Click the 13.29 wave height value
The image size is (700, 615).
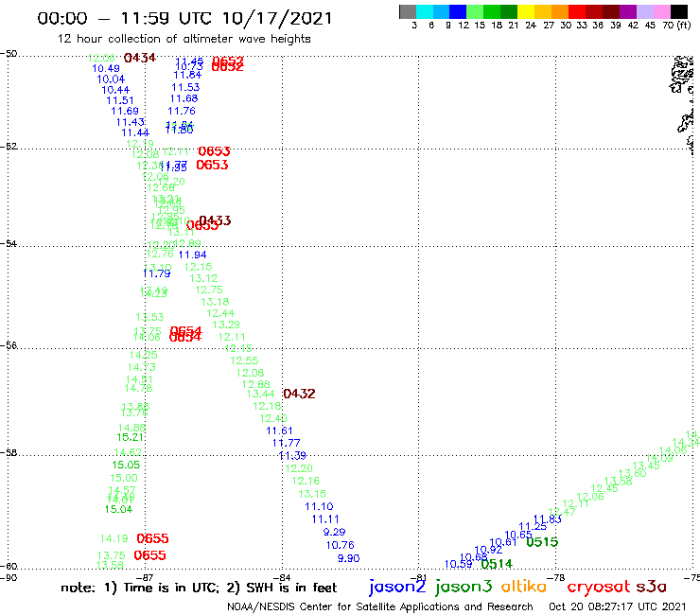(x=226, y=325)
